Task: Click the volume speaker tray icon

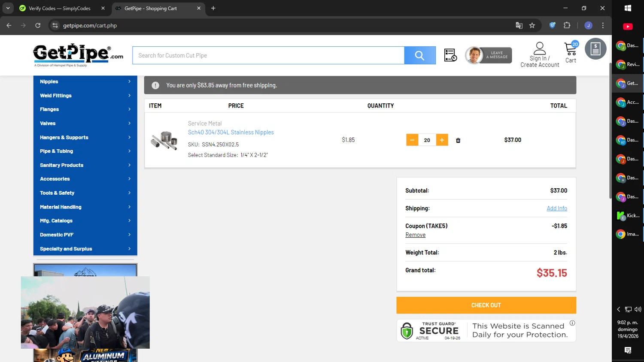Action: pos(638,309)
